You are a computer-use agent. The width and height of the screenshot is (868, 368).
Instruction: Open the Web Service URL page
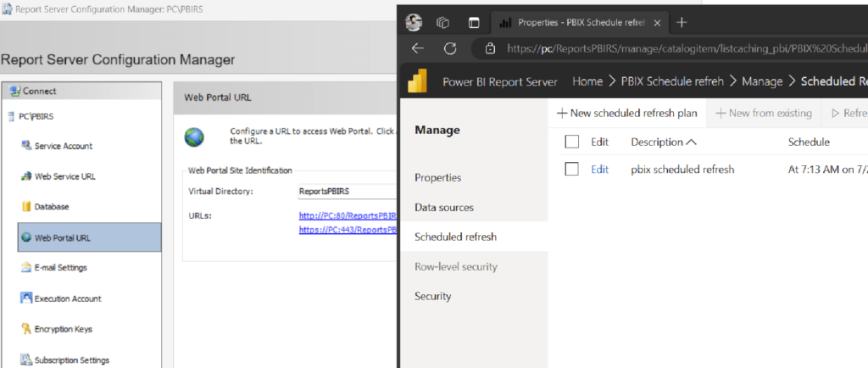[x=64, y=176]
